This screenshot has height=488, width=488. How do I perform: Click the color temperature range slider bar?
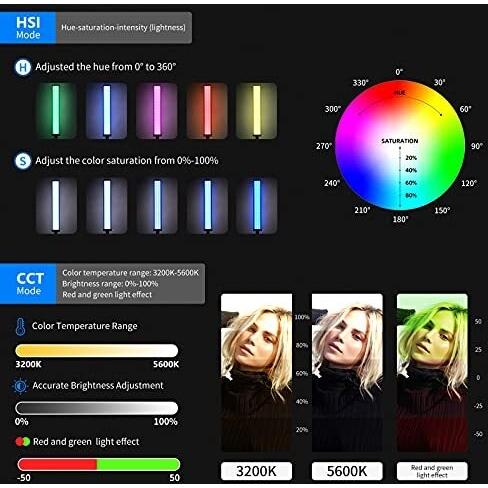(x=97, y=351)
